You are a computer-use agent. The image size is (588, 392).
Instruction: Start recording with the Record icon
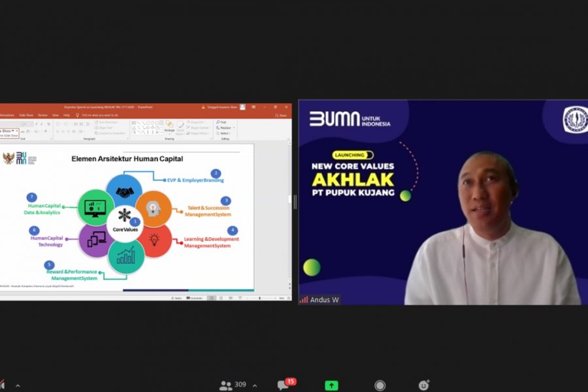click(380, 385)
